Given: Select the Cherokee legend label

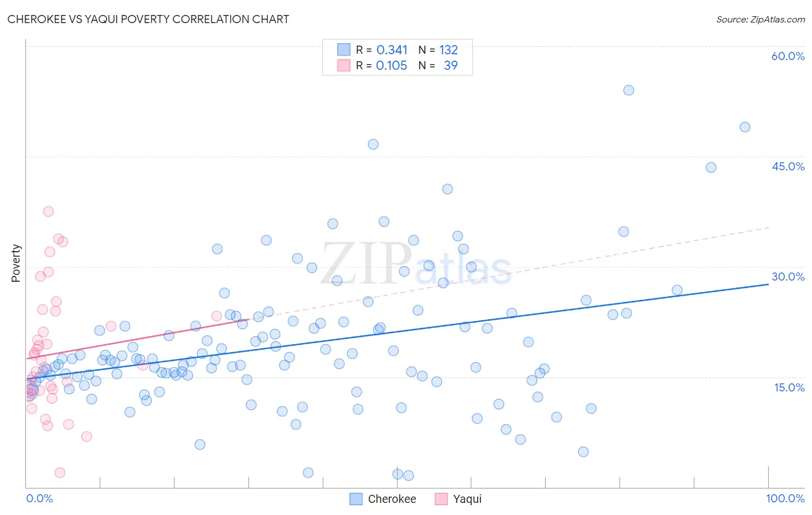Looking at the screenshot, I should [392, 499].
